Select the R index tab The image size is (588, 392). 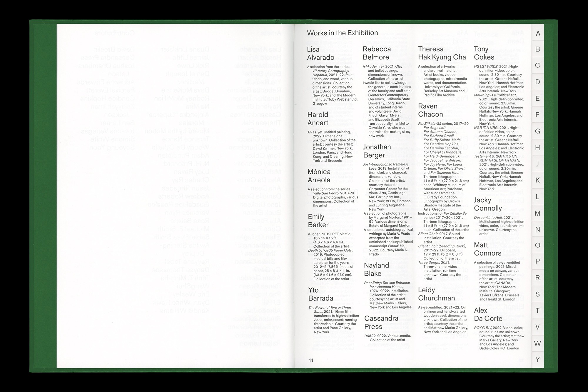(538, 278)
